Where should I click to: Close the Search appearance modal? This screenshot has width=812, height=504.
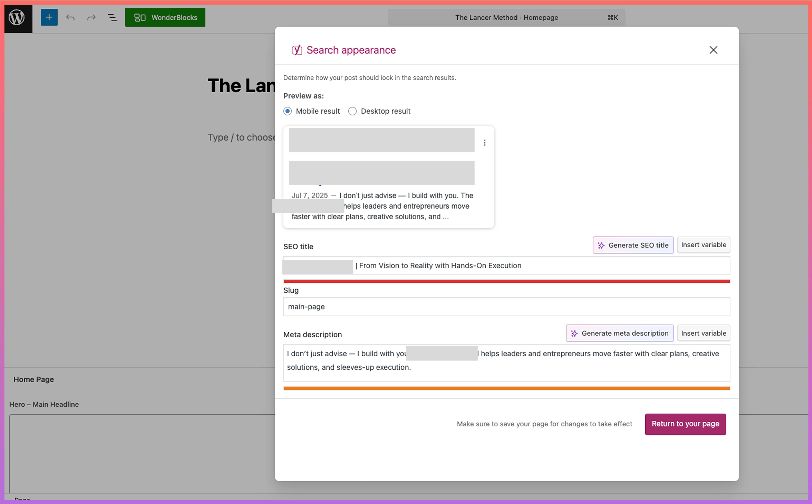713,50
